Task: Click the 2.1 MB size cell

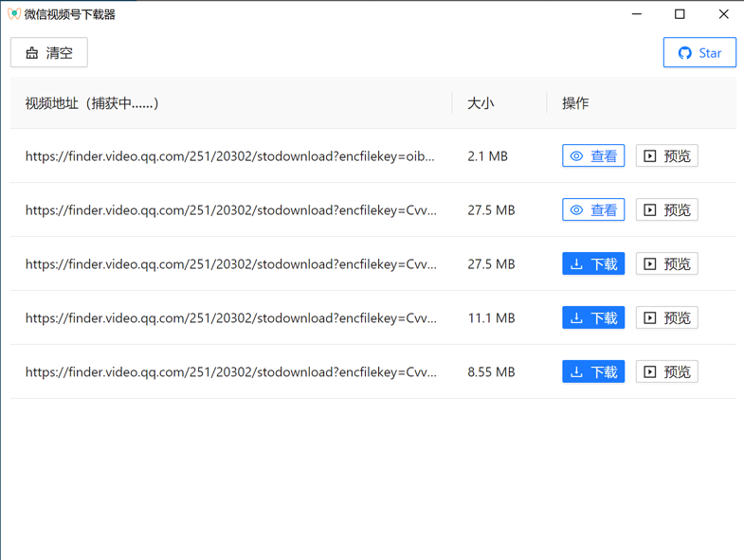Action: click(x=487, y=156)
